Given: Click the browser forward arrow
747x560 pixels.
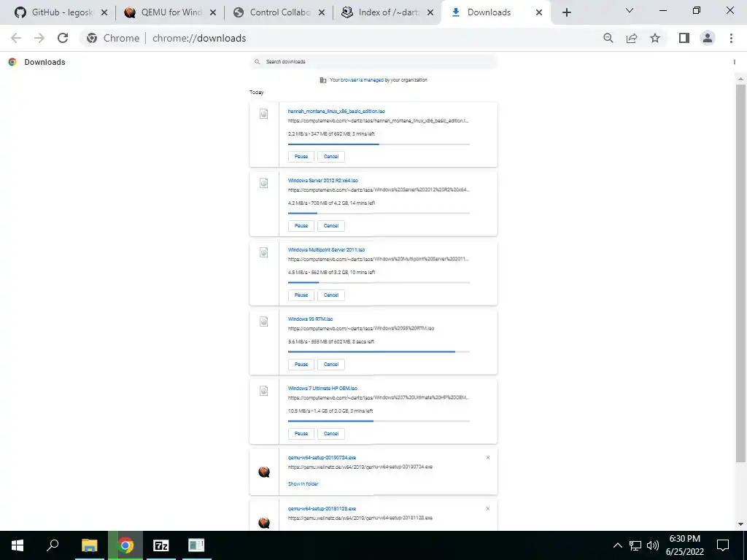Looking at the screenshot, I should (x=39, y=38).
